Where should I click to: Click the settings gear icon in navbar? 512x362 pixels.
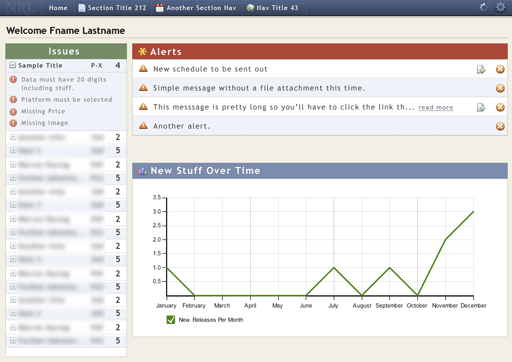pyautogui.click(x=500, y=7)
